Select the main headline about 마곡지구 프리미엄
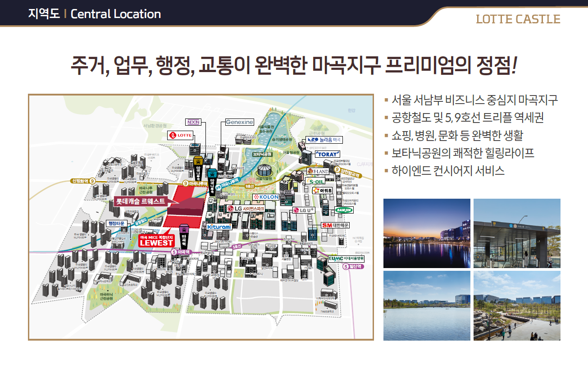 pos(294,66)
